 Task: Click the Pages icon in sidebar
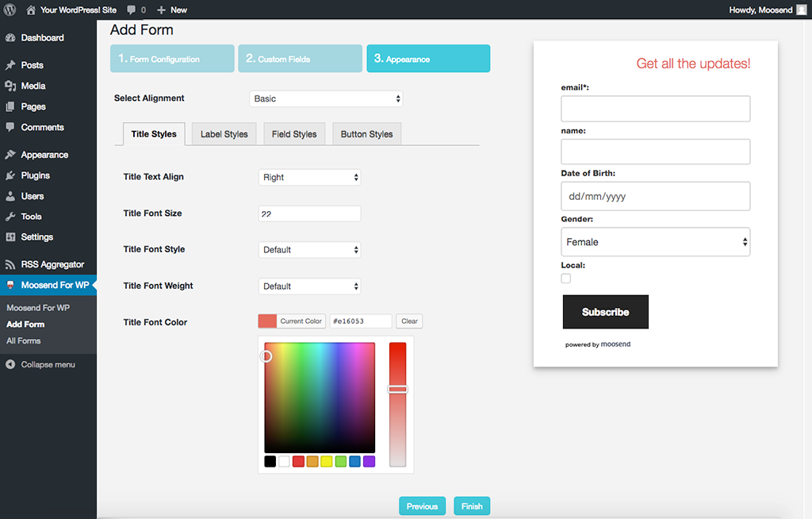point(10,107)
